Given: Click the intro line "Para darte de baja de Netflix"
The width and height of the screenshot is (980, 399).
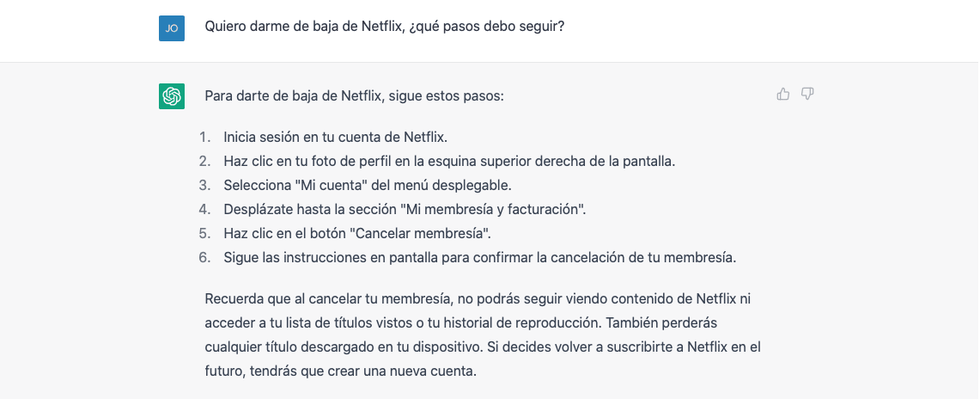Looking at the screenshot, I should pos(354,95).
